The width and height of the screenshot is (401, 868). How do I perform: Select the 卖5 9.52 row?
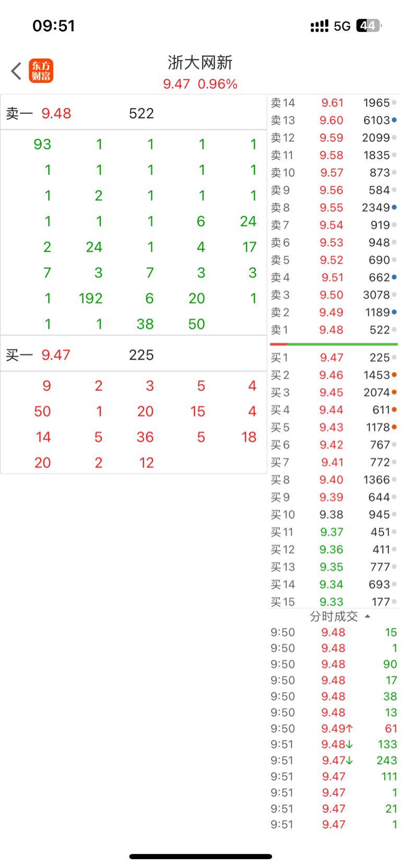click(x=334, y=260)
